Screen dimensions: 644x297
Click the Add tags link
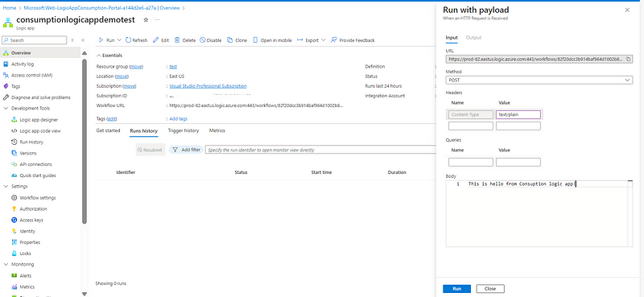coord(178,118)
